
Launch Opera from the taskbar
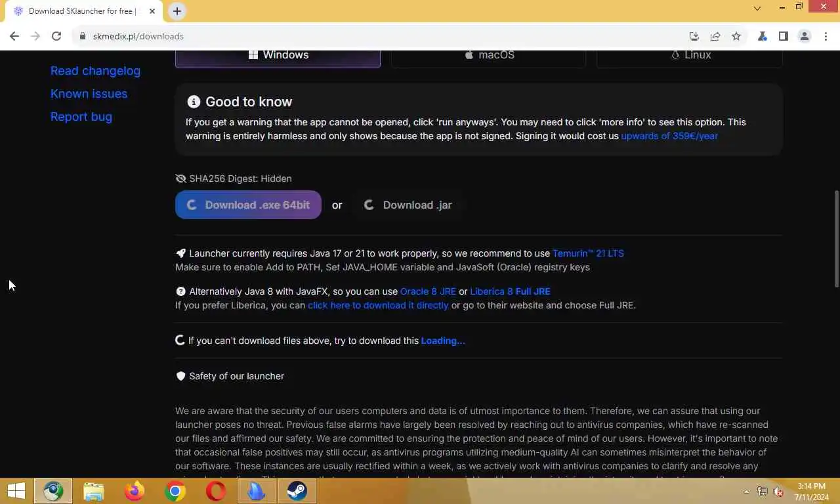point(216,491)
